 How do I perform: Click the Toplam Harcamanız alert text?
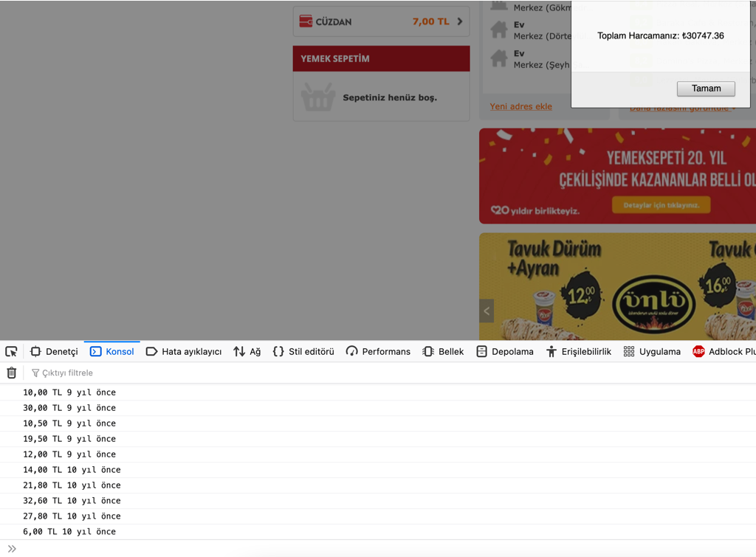coord(661,35)
